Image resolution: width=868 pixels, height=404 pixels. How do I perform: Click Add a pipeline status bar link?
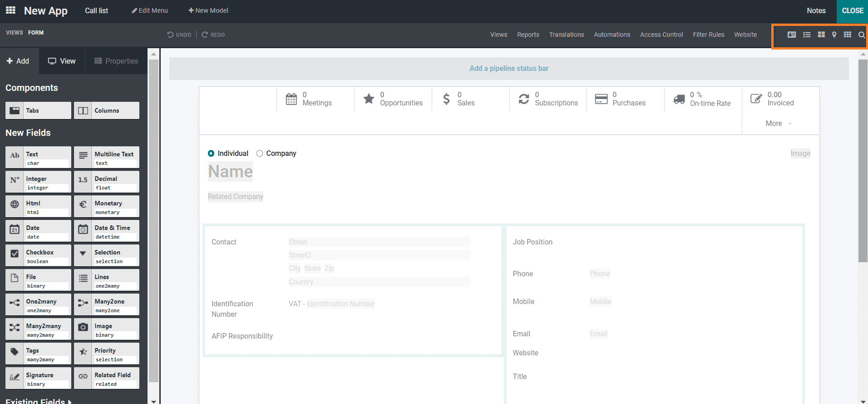pos(509,69)
